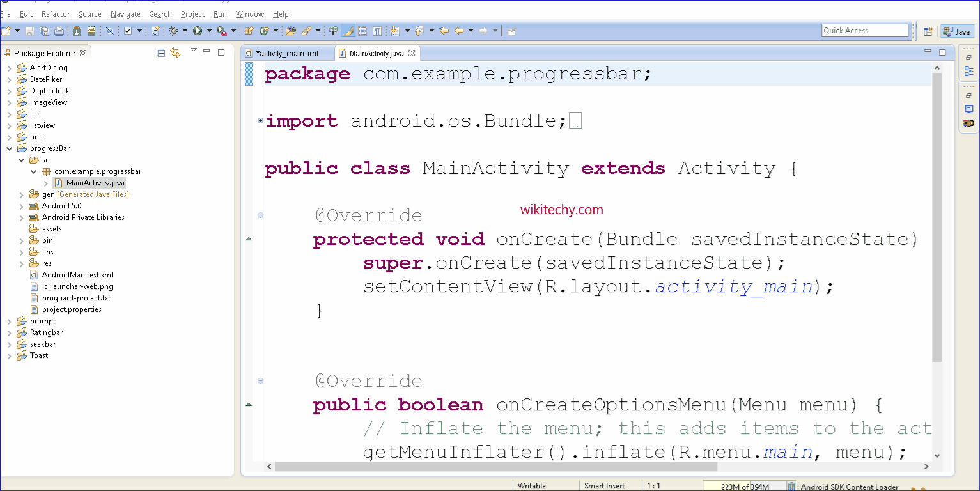Click Collapse All in Package Explorer
The image size is (980, 491).
(161, 53)
